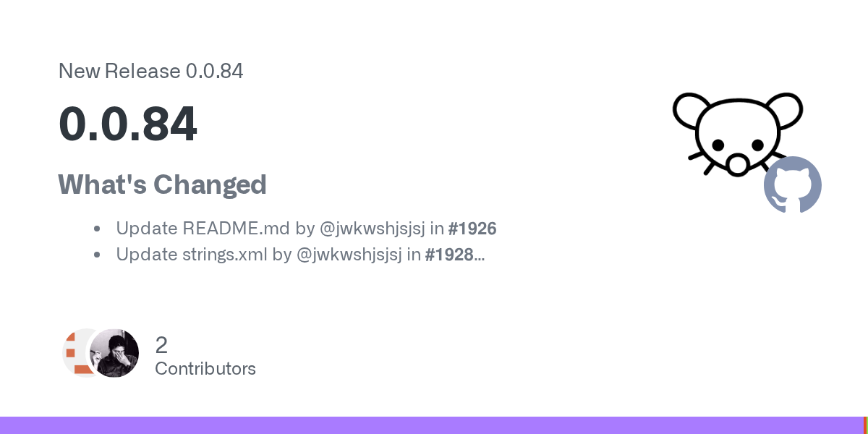Open pull request #1928

click(449, 255)
